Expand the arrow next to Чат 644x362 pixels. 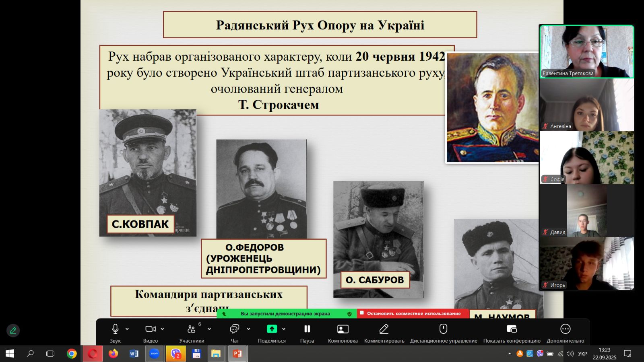tap(248, 329)
